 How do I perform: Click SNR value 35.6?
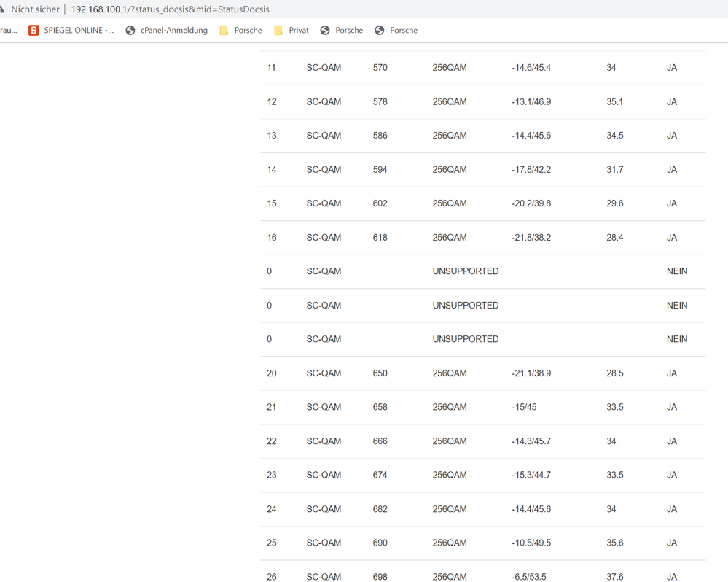tap(615, 543)
